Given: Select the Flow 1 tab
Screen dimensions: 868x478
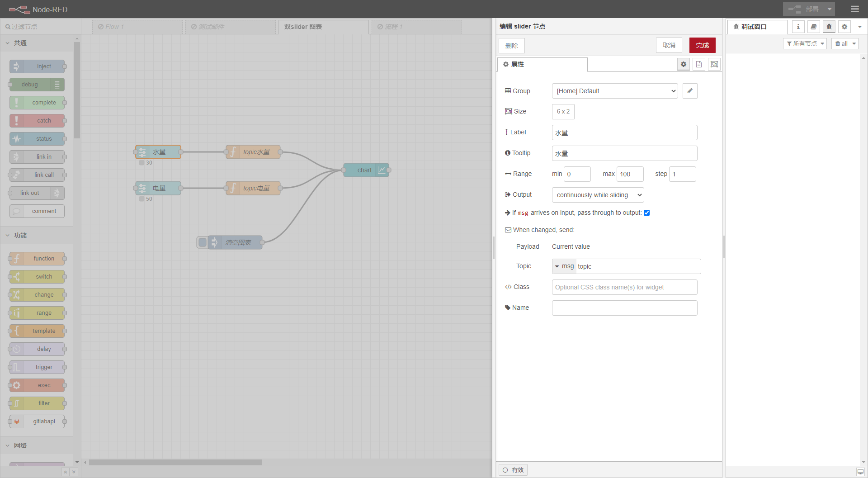Looking at the screenshot, I should point(113,27).
